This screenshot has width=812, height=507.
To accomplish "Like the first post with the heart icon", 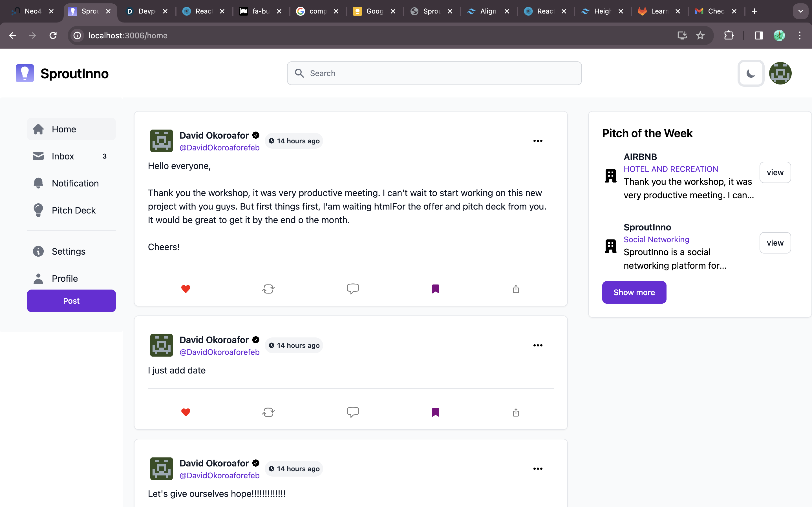I will coord(186,289).
